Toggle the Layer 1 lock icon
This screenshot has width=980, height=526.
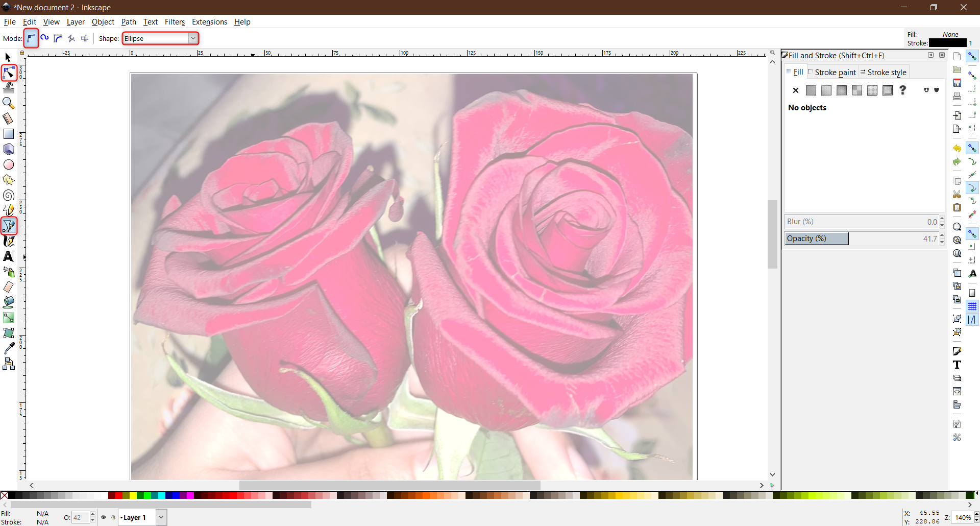(x=113, y=517)
